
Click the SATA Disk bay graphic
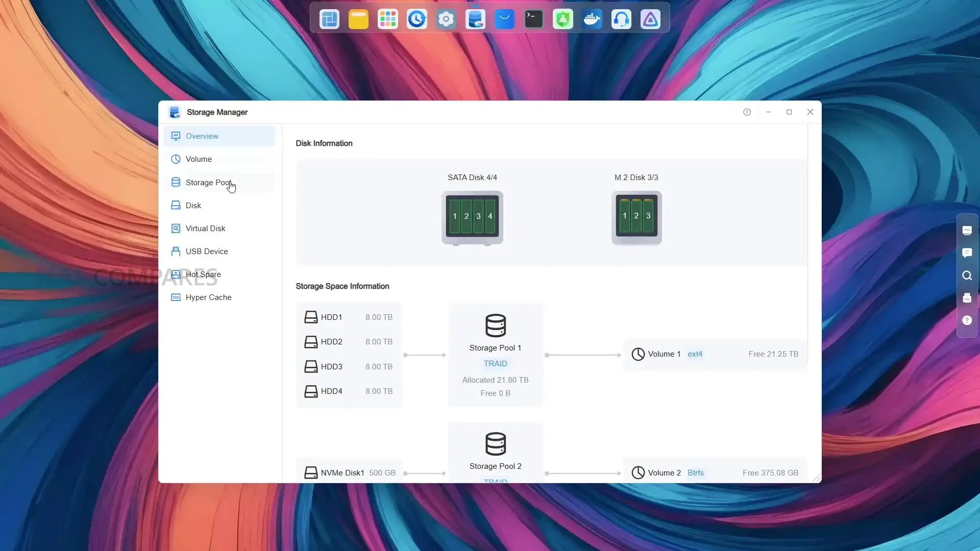[472, 218]
